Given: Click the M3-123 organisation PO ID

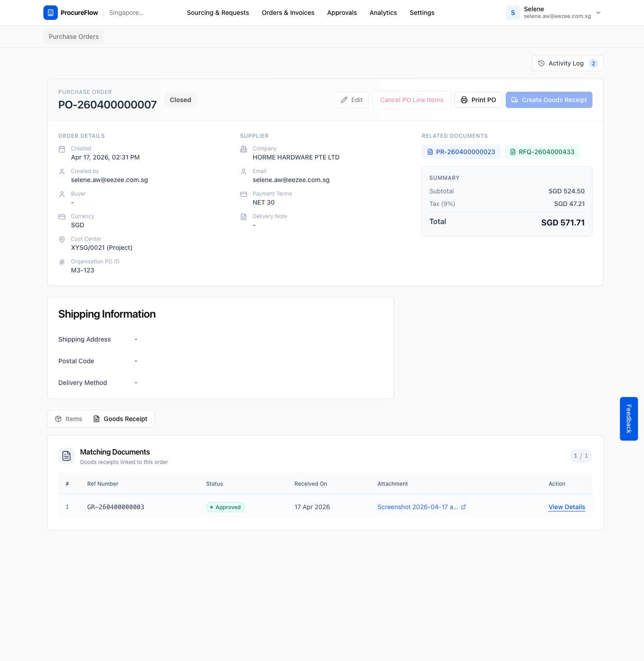Looking at the screenshot, I should pos(83,270).
